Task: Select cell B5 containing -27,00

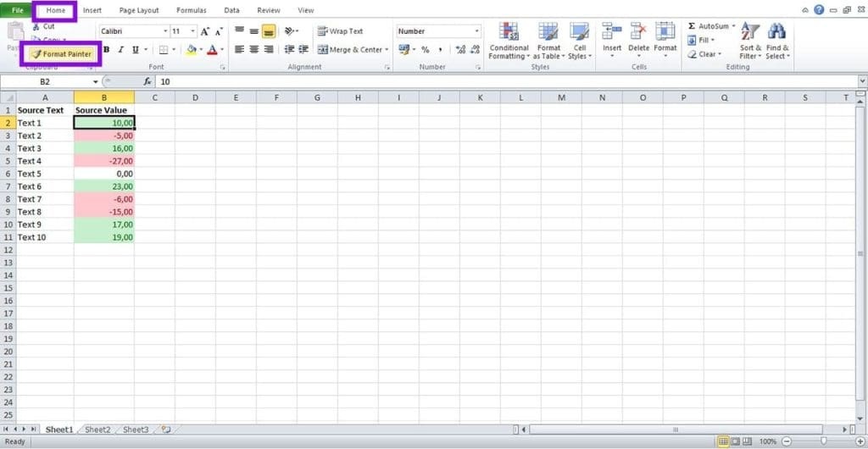Action: click(104, 161)
